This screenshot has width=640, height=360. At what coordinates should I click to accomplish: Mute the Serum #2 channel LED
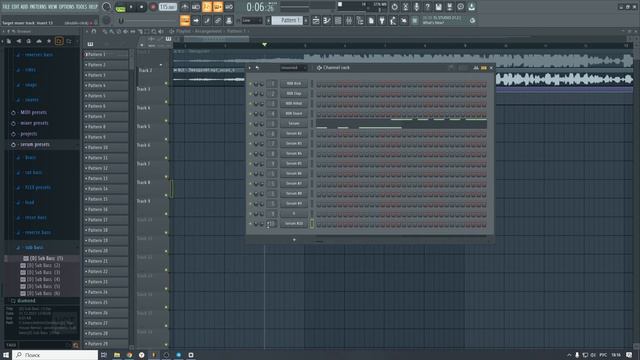(250, 133)
